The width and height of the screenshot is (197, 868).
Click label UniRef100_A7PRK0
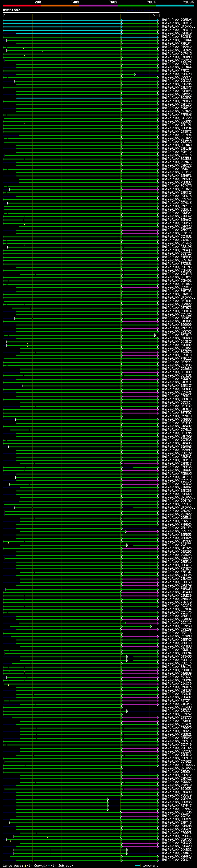click(x=176, y=524)
